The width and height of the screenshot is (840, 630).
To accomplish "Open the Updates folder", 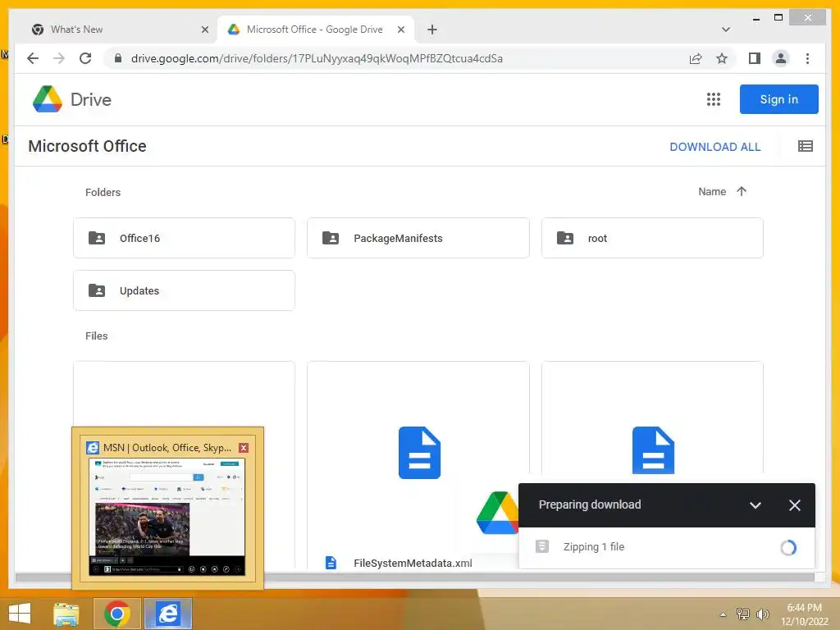I will tap(184, 290).
